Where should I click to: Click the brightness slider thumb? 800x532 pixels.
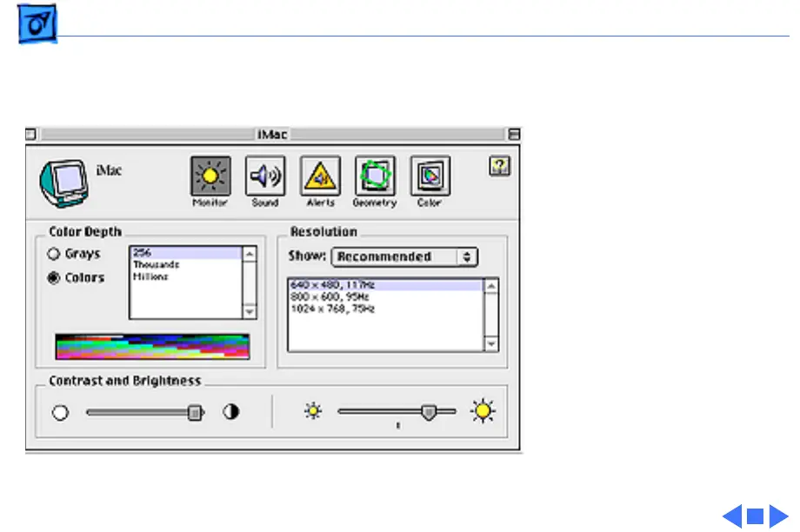(x=429, y=412)
